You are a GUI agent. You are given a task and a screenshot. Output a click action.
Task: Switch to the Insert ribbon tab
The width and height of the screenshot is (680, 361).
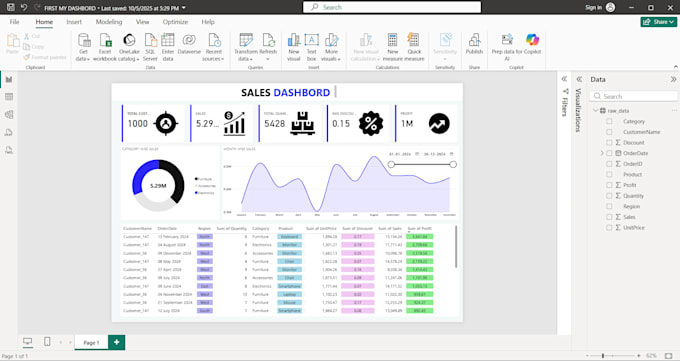point(74,22)
